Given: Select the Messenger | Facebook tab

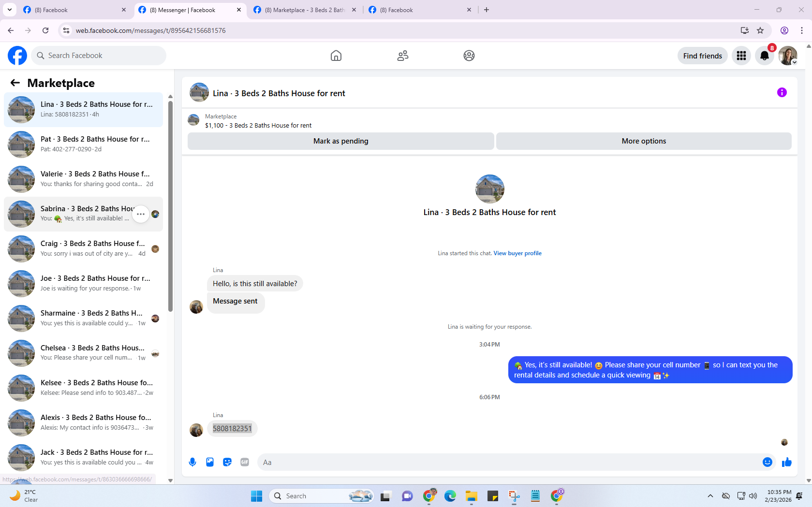Looking at the screenshot, I should (x=190, y=10).
